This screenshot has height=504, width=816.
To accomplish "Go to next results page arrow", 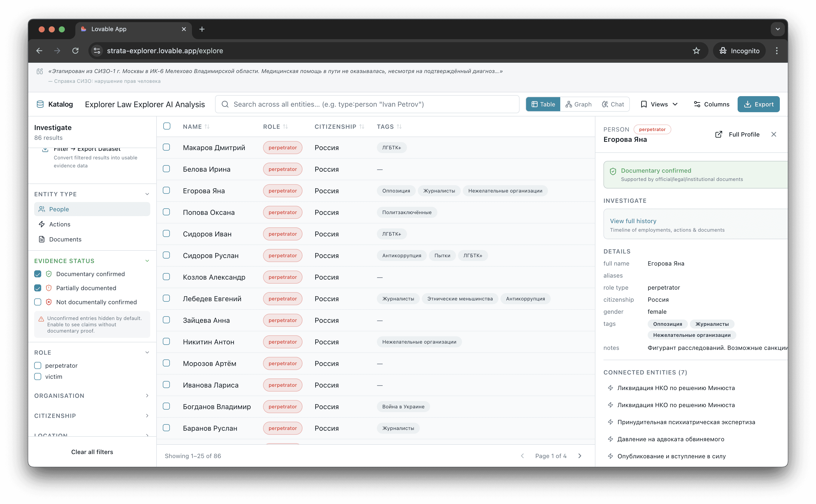I will pos(580,456).
